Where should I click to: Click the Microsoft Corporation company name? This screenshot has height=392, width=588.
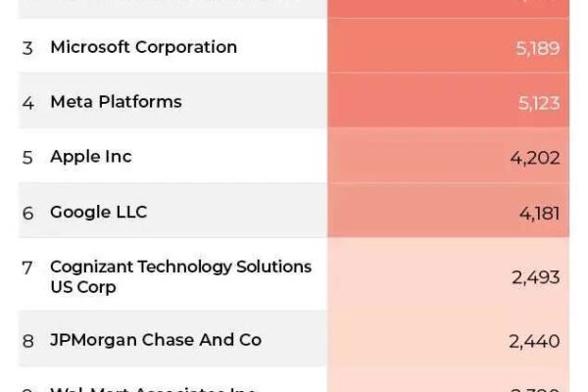click(143, 47)
